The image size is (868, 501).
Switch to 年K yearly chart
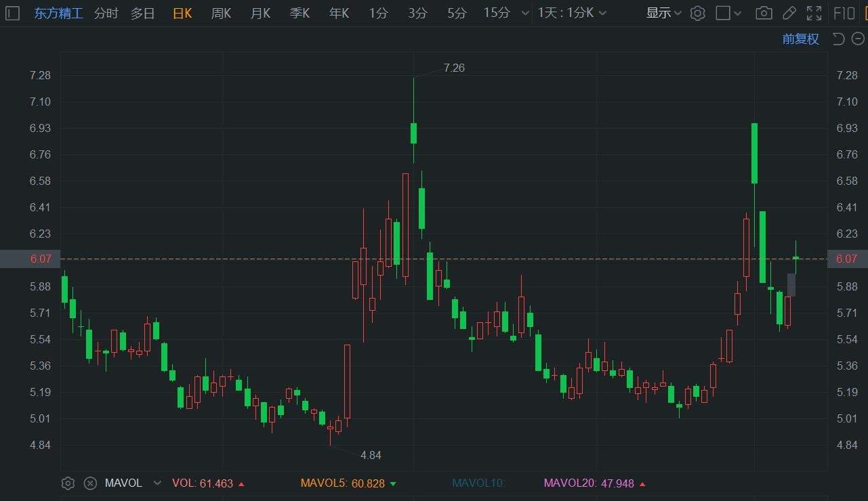click(x=339, y=13)
